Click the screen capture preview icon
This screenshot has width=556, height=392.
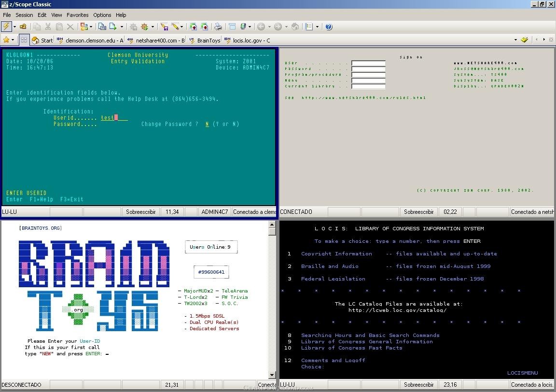coord(102,27)
